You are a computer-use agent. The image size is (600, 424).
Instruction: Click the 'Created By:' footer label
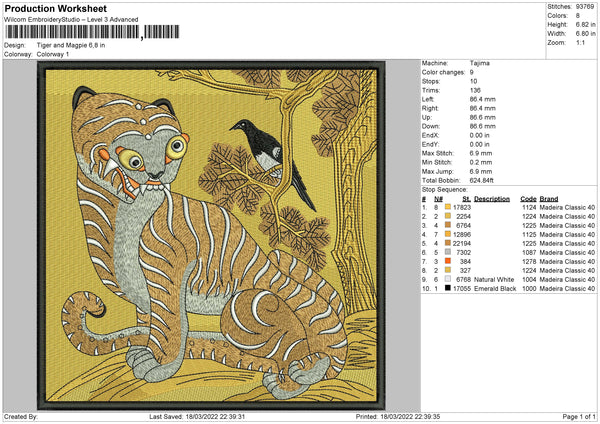(x=21, y=416)
